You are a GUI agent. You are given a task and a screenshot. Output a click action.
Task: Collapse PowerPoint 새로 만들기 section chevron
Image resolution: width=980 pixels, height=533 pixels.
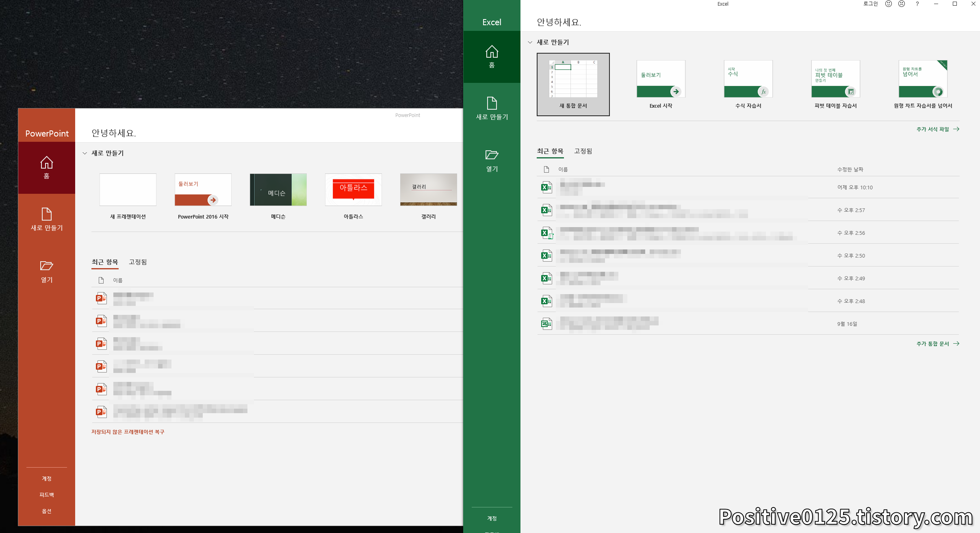(x=85, y=153)
